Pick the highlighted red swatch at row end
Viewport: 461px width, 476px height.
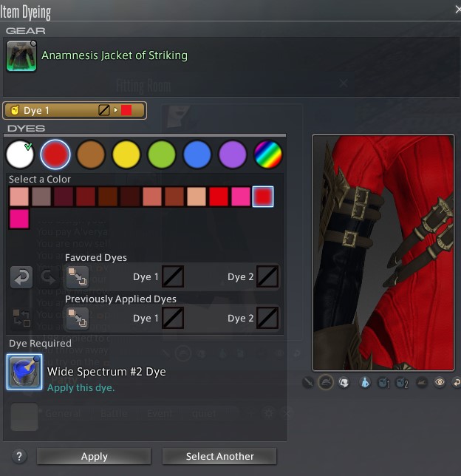pos(263,197)
